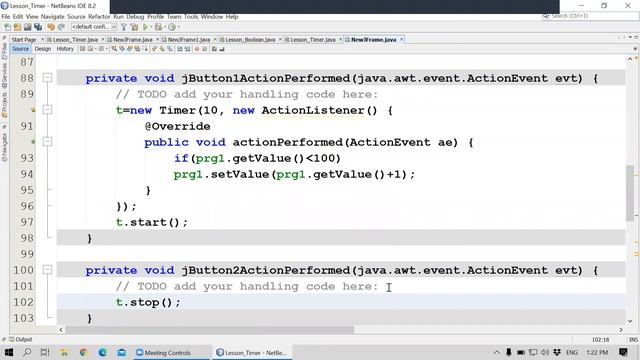Open the Navigator side panel
Image resolution: width=640 pixels, height=360 pixels.
tap(4, 146)
